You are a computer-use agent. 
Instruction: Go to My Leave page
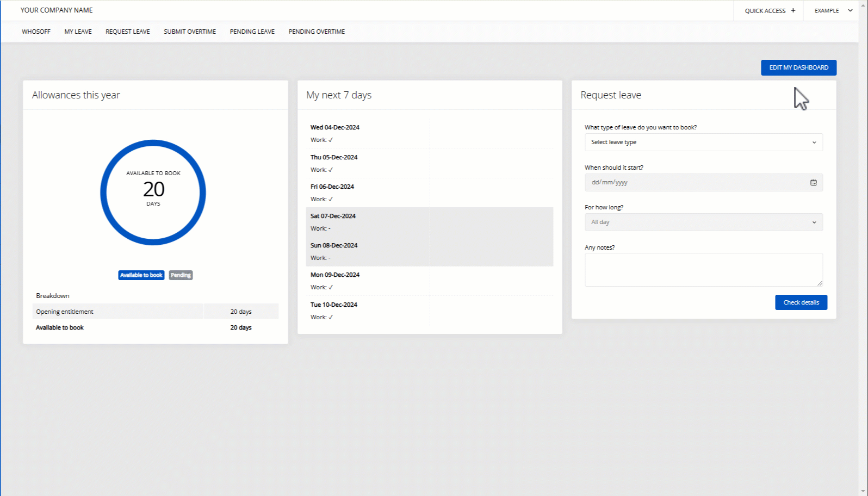78,32
